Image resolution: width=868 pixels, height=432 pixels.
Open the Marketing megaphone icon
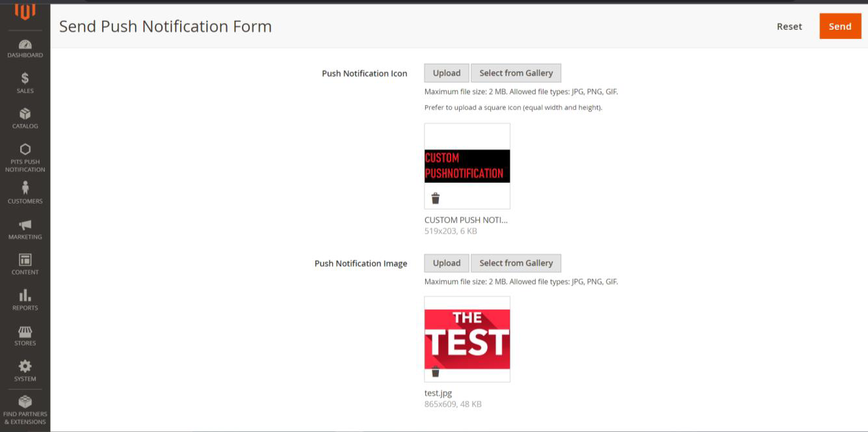[25, 225]
